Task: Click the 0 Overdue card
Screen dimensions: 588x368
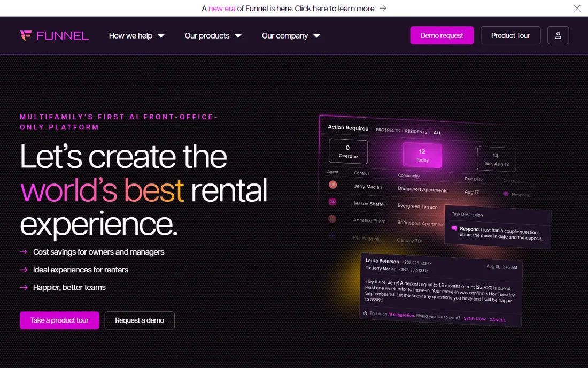Action: click(348, 151)
